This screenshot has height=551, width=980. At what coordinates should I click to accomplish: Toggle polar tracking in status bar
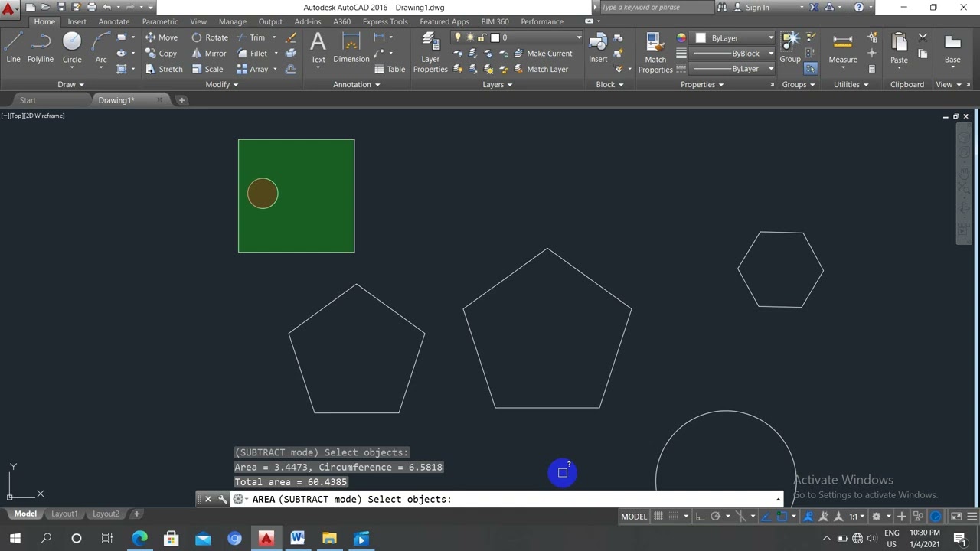[x=715, y=517]
